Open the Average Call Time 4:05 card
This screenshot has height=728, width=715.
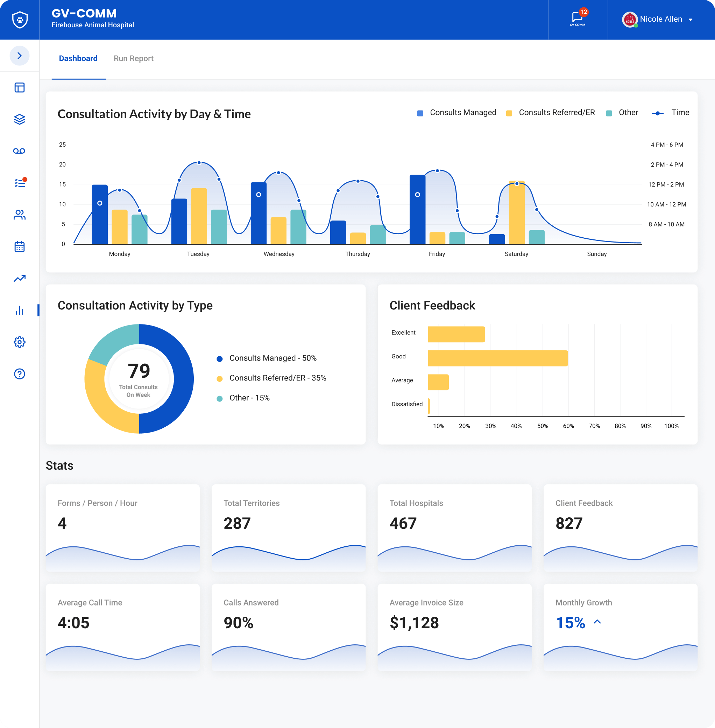tap(123, 627)
